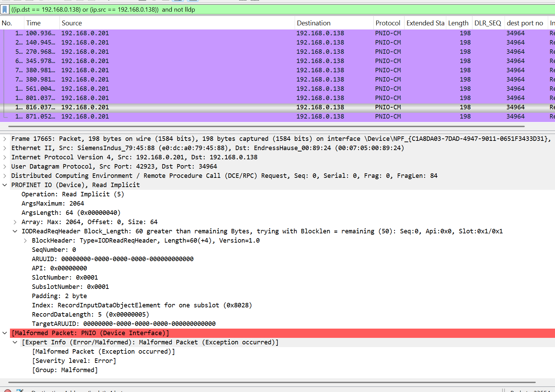The image size is (555, 392).
Task: Sort by the Destination column header
Action: pos(334,23)
